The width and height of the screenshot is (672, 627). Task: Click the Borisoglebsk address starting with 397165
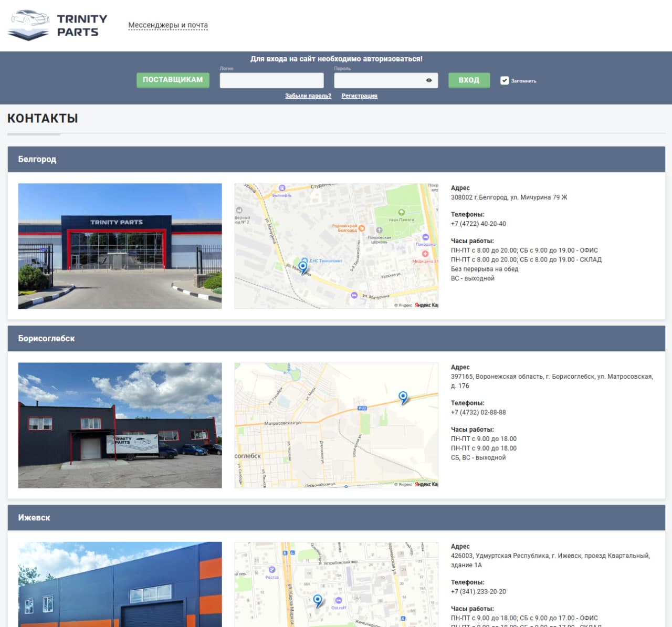552,381
